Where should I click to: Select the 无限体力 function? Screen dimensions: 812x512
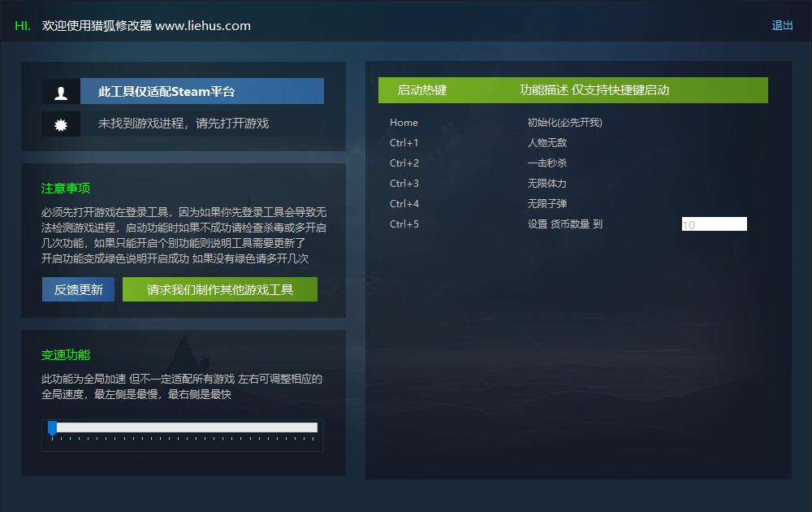click(x=546, y=184)
